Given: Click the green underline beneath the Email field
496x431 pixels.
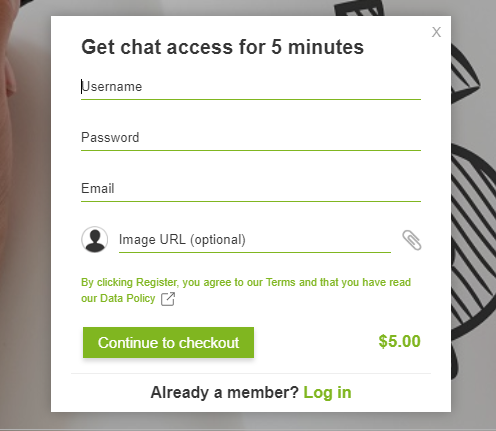Looking at the screenshot, I should coord(251,201).
